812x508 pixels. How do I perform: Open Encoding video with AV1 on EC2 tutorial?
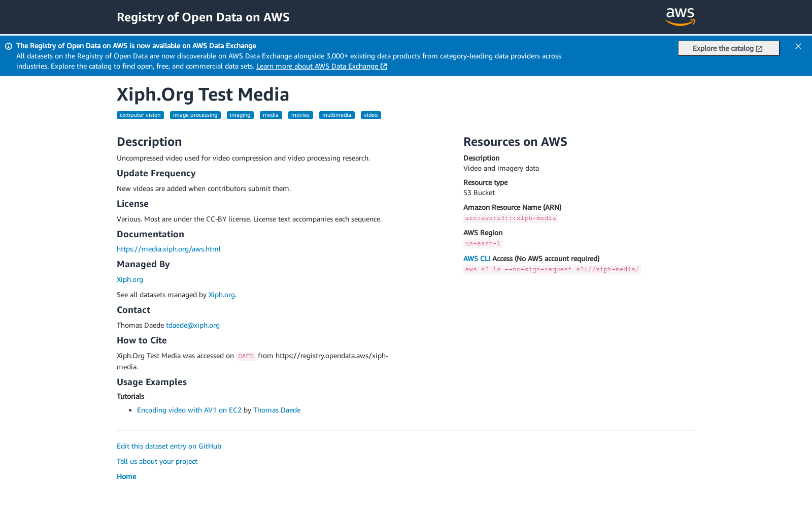(189, 410)
